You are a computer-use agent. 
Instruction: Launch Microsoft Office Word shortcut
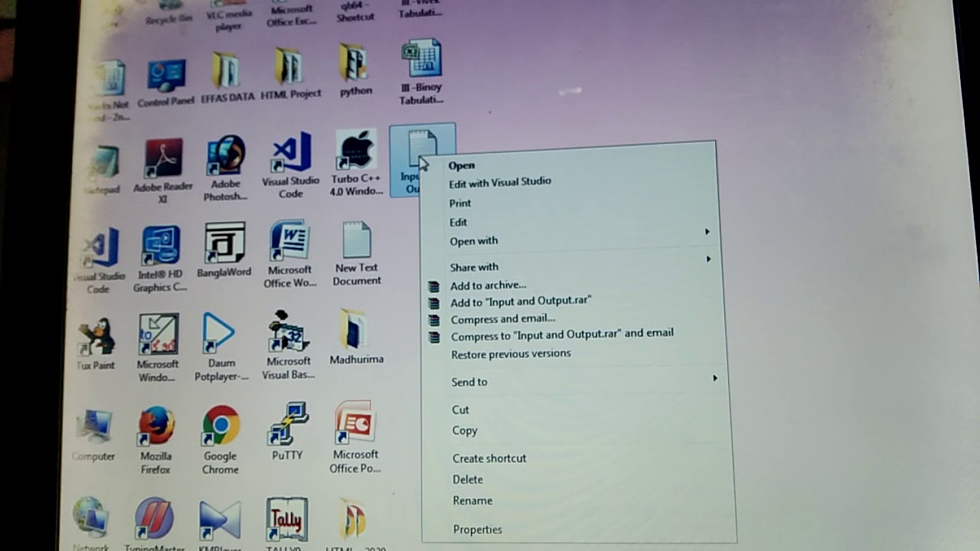(x=289, y=254)
